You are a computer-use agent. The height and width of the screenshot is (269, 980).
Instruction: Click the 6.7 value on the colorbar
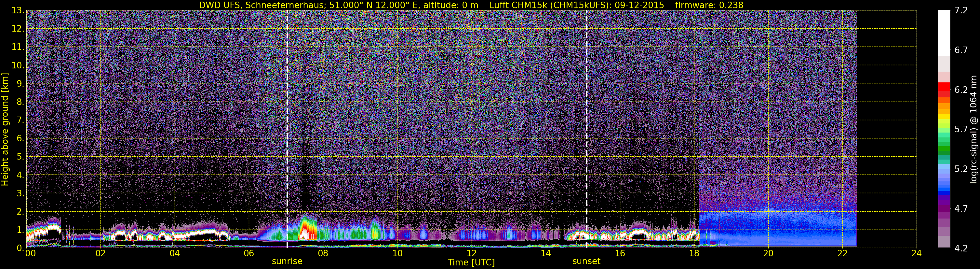[x=961, y=50]
